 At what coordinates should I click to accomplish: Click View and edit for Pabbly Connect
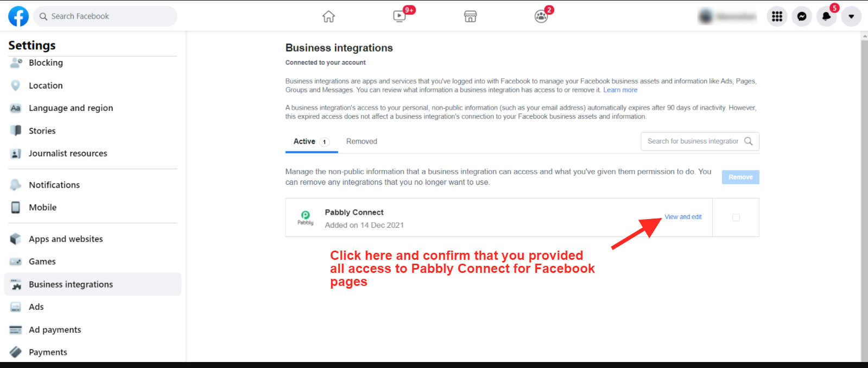(683, 217)
